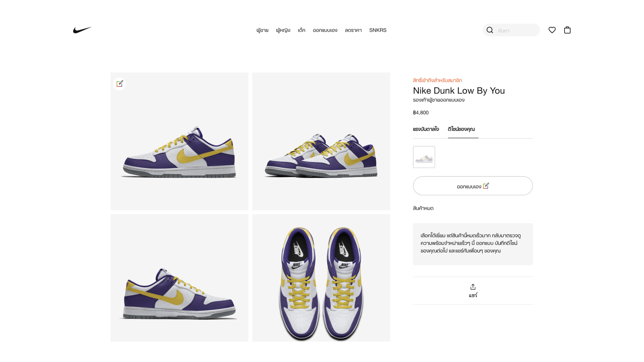The width and height of the screenshot is (644, 362).
Task: Focus the ค้นหา search field
Action: (517, 31)
